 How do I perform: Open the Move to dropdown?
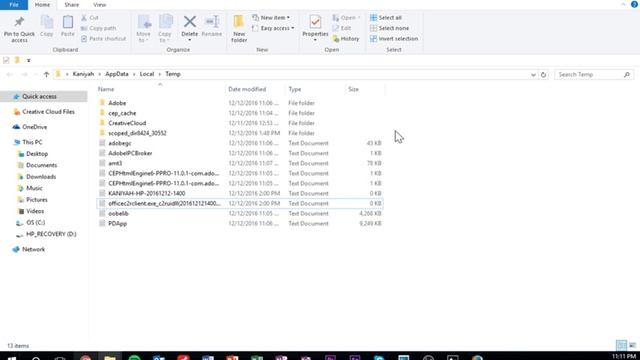(143, 29)
